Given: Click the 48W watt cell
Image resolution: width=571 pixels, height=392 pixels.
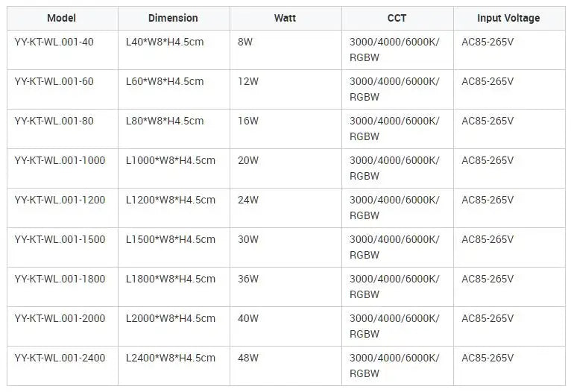Looking at the screenshot, I should [x=285, y=366].
